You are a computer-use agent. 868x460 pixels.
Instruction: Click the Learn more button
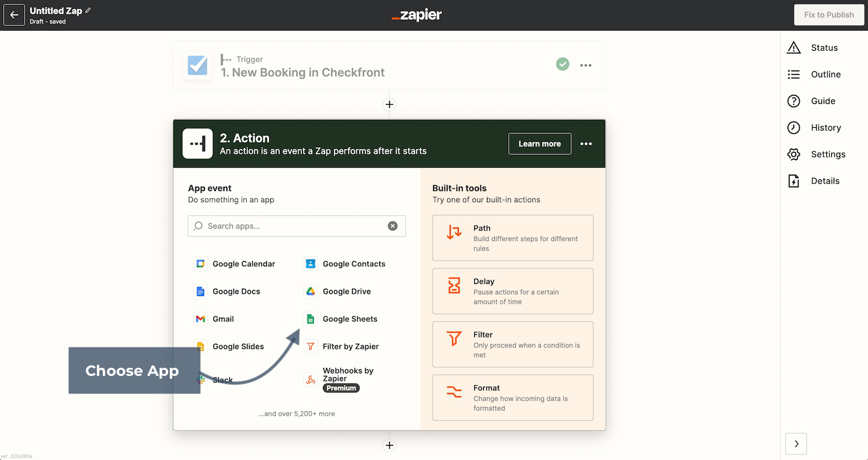540,144
